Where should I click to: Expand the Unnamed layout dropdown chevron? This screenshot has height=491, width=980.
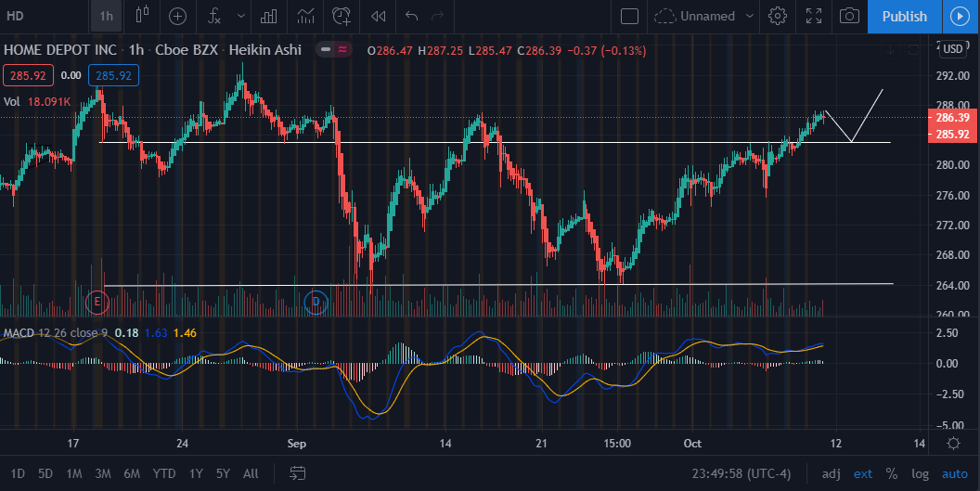749,17
